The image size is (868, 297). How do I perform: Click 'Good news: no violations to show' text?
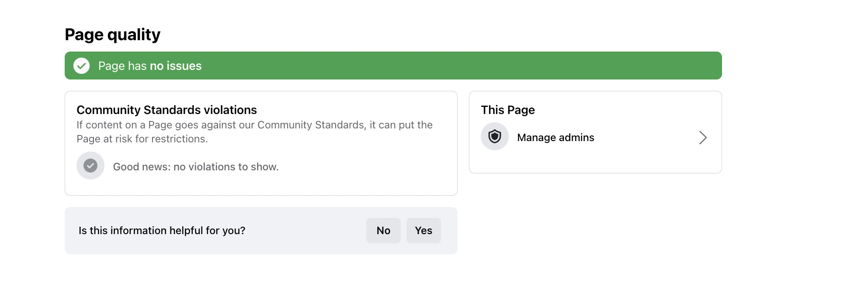[195, 167]
